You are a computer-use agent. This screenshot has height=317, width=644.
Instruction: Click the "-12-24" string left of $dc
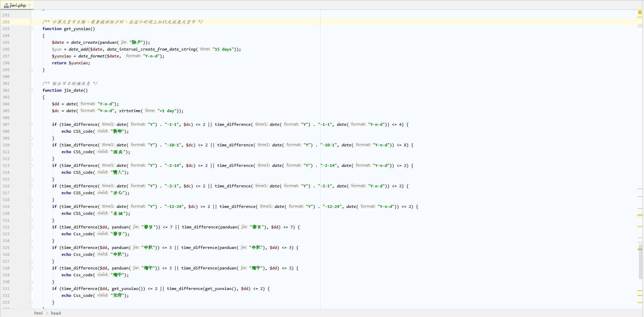[x=174, y=207]
